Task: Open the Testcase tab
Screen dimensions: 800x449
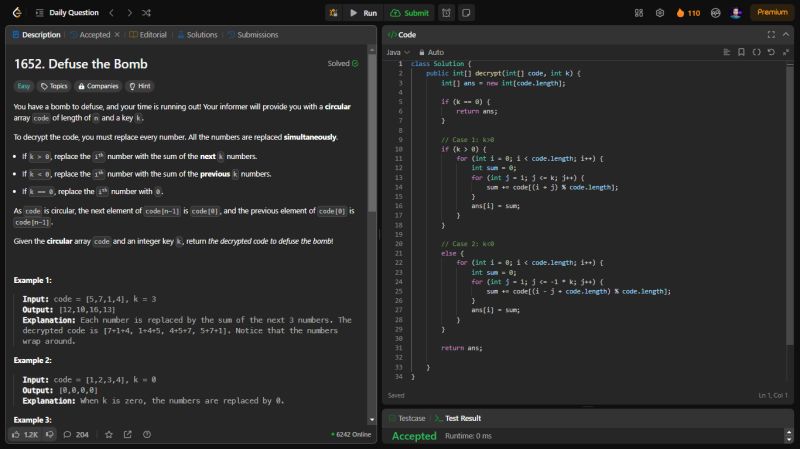Action: [407, 418]
